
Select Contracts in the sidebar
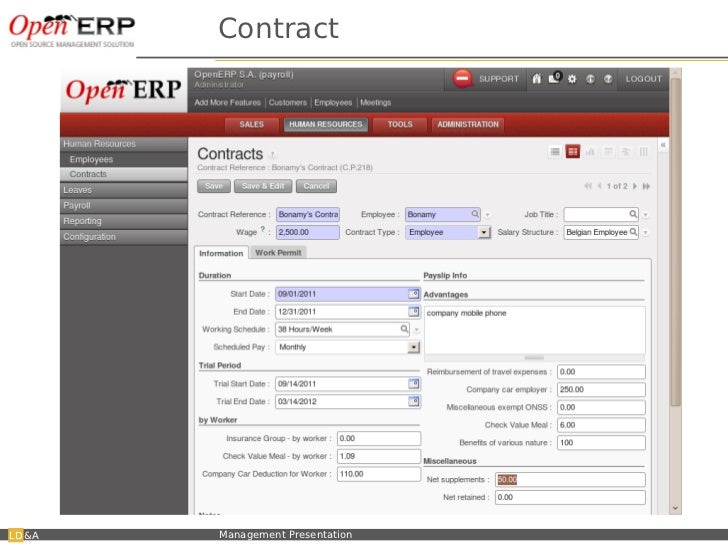tap(124, 174)
